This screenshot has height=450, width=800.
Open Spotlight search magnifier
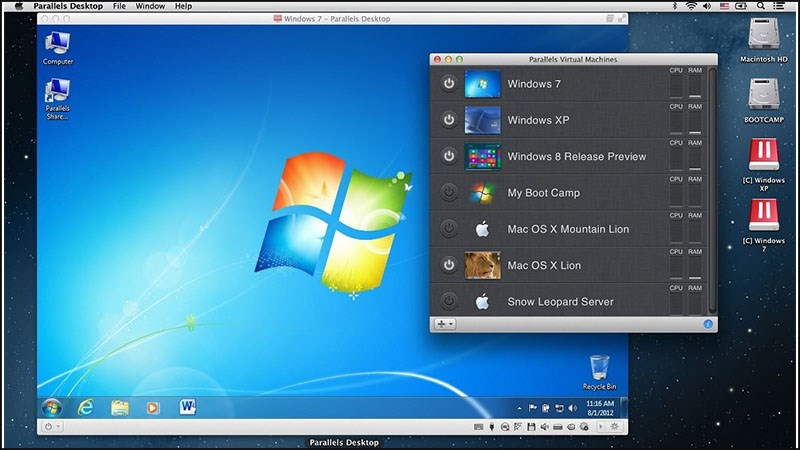coord(761,6)
